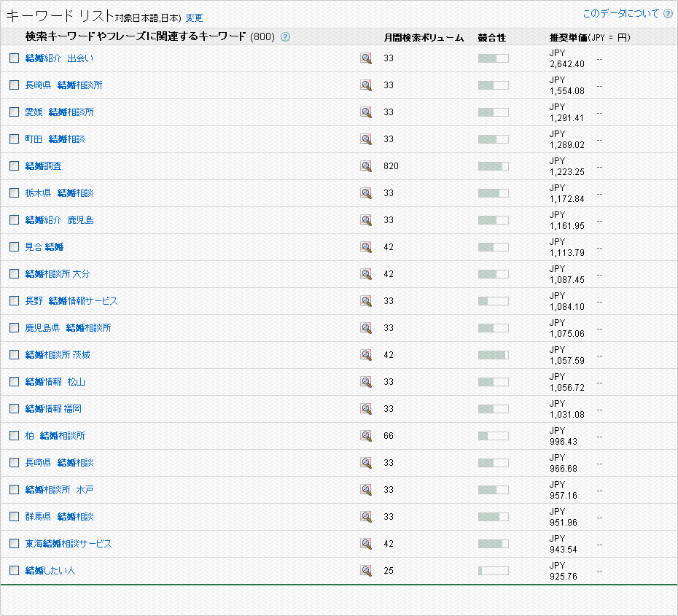The width and height of the screenshot is (678, 616).
Task: Tick the checkbox for 結婚相談所 茨城
Action: tap(14, 355)
